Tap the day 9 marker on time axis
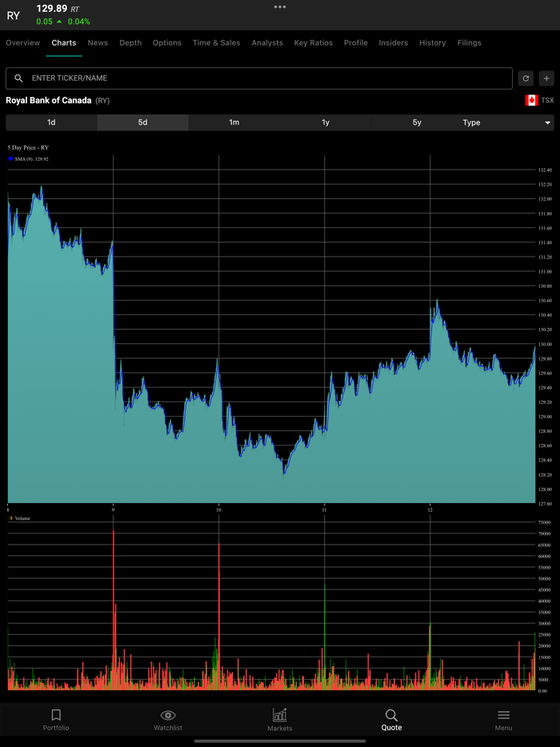This screenshot has width=560, height=747. [x=113, y=509]
